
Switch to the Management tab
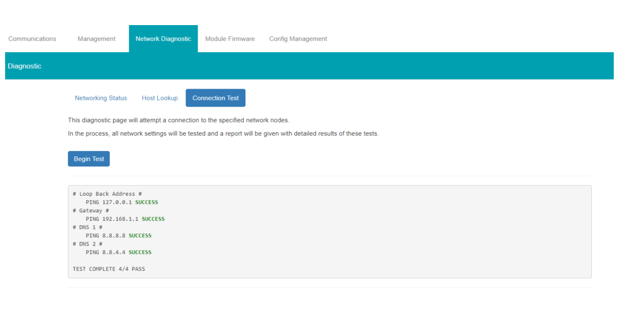click(x=96, y=39)
